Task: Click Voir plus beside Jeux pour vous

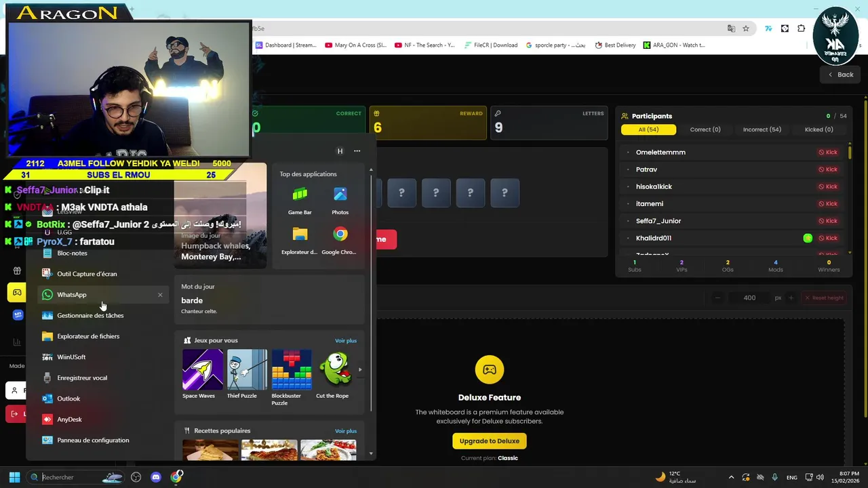Action: click(345, 341)
